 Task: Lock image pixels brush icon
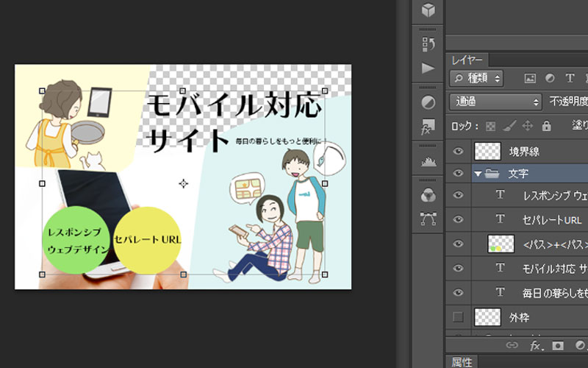pos(509,125)
